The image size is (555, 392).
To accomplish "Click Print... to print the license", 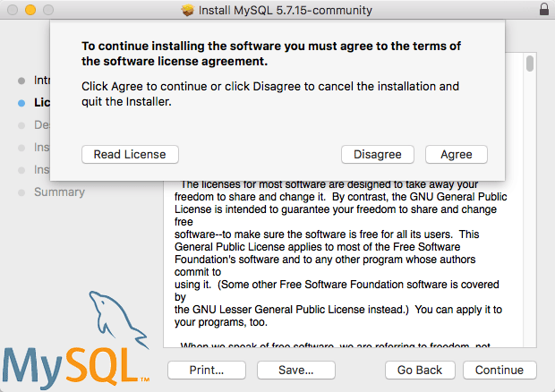I will [207, 370].
